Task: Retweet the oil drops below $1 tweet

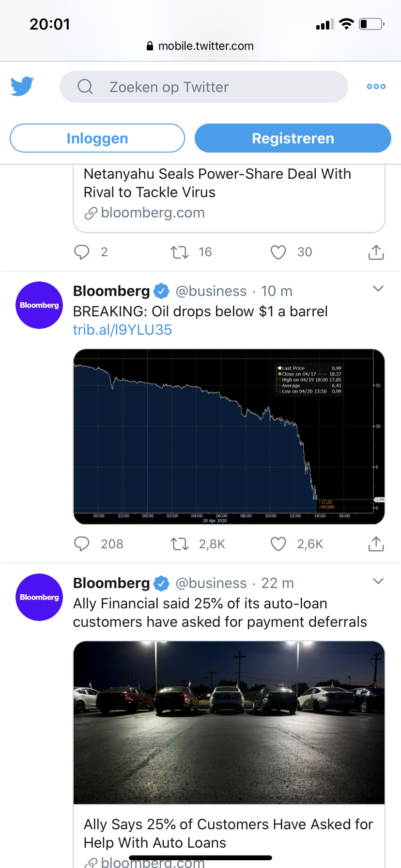Action: pos(180,544)
